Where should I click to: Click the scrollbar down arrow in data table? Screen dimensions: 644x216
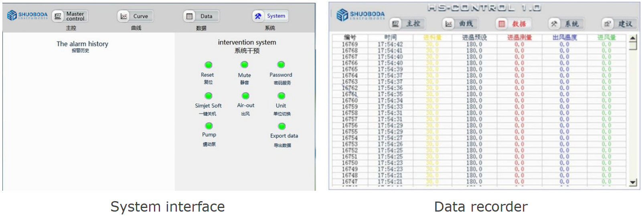(633, 182)
